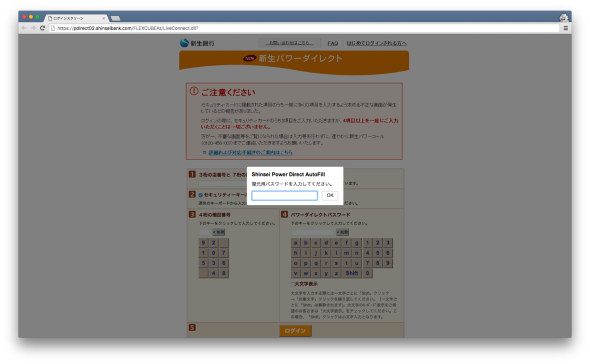The height and width of the screenshot is (364, 590).
Task: Click letter h on password keyboard
Action: pyautogui.click(x=296, y=253)
